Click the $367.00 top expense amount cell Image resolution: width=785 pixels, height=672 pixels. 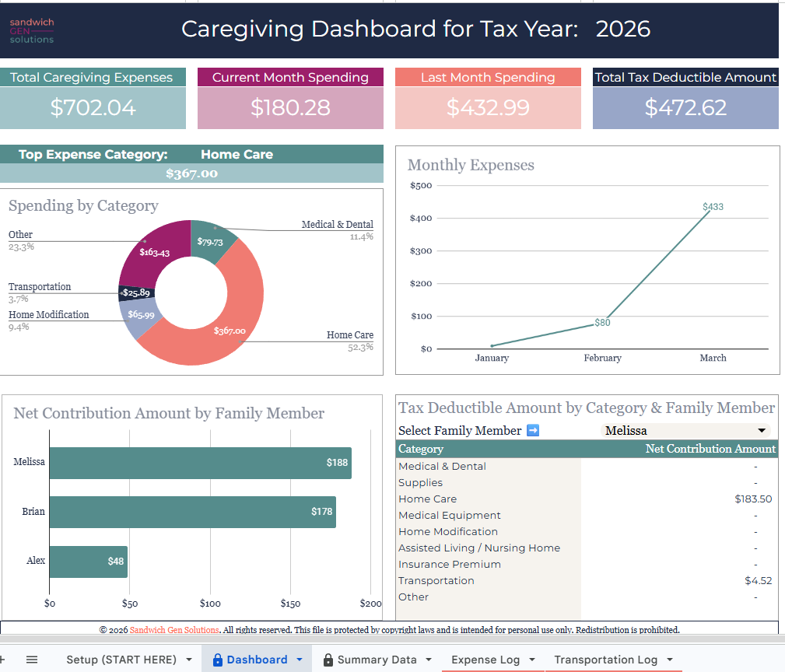(191, 173)
